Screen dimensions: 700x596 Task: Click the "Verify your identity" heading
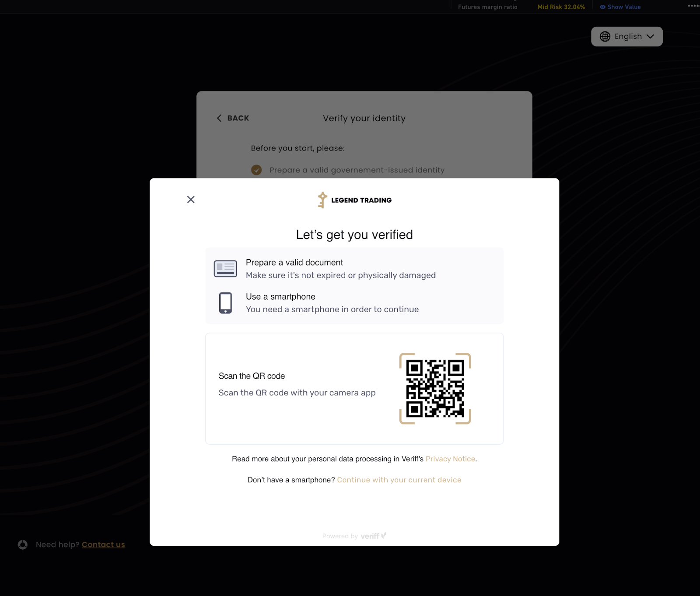[364, 118]
